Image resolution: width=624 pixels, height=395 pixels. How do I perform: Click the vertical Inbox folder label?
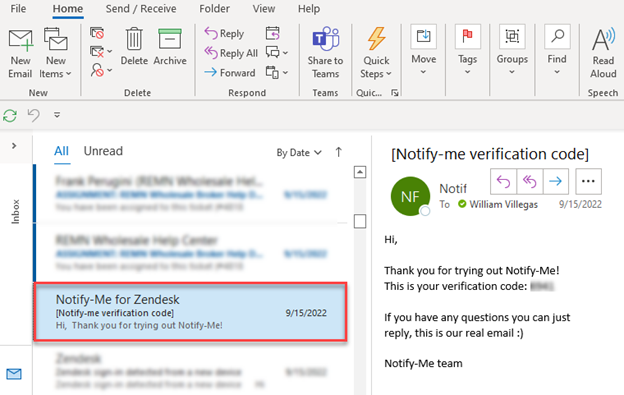point(15,212)
